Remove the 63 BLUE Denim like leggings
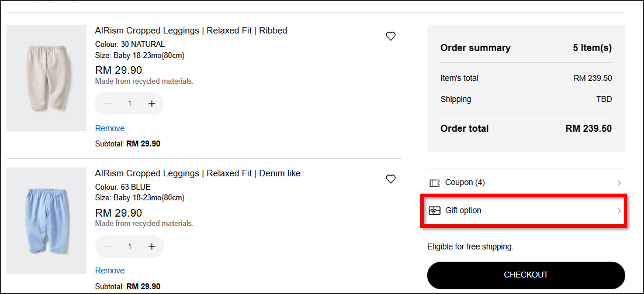 pos(110,271)
